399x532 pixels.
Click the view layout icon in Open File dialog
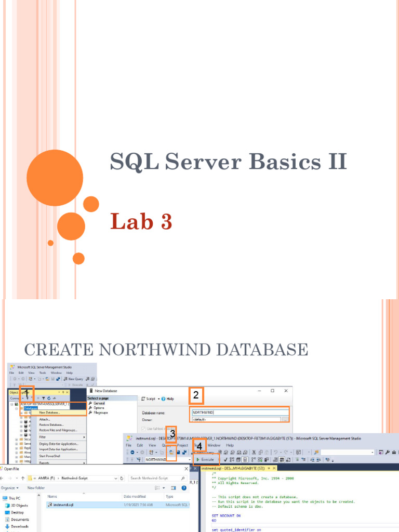click(x=157, y=488)
